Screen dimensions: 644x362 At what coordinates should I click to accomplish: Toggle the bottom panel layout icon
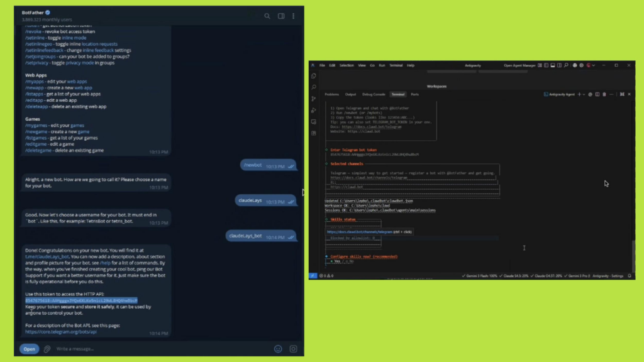click(552, 65)
